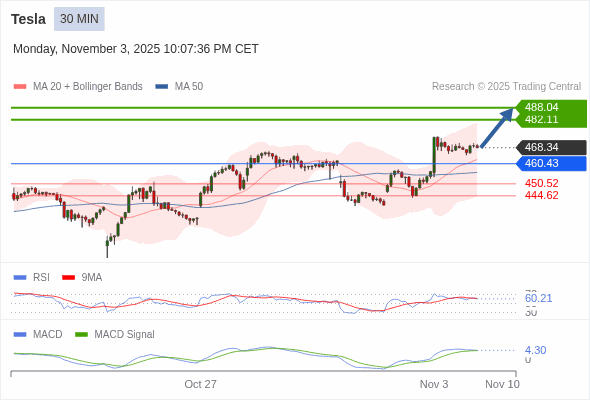Click the green MACD Signal legend swatch

[81, 335]
